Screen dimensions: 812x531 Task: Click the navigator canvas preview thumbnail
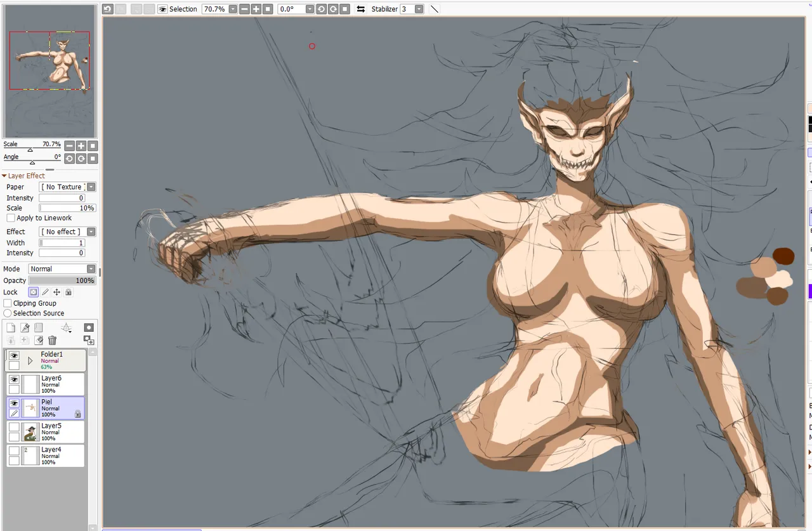pos(49,70)
